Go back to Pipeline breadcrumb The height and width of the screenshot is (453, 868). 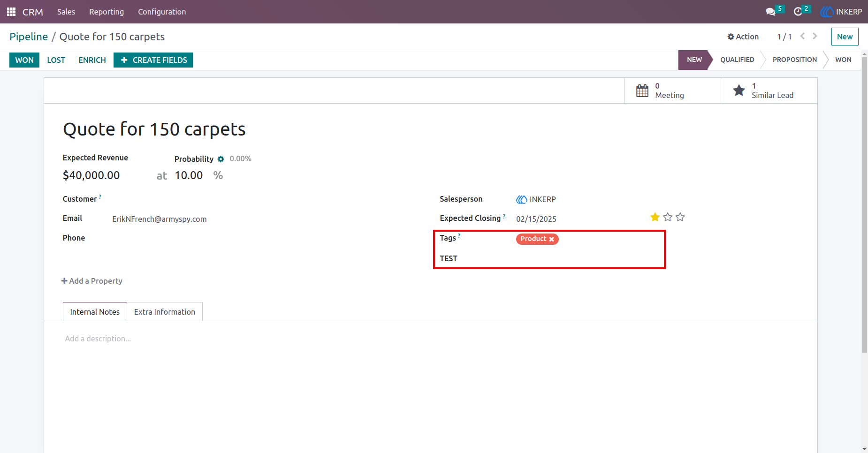coord(29,37)
